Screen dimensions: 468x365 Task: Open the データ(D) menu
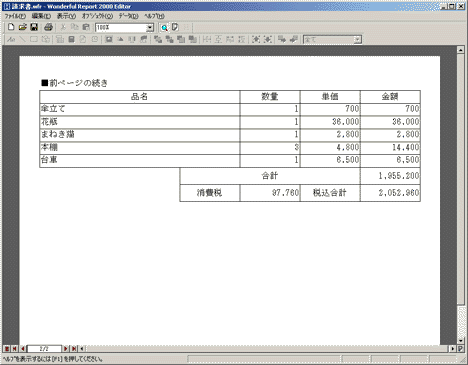point(128,16)
